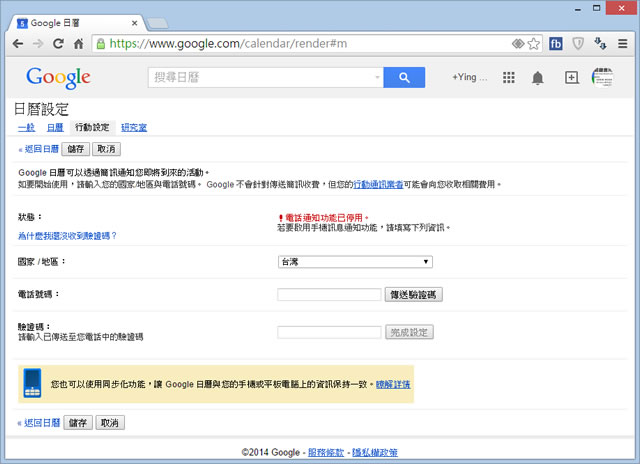Close the Google 日曆 browser tab
The image size is (640, 464).
pyautogui.click(x=134, y=23)
